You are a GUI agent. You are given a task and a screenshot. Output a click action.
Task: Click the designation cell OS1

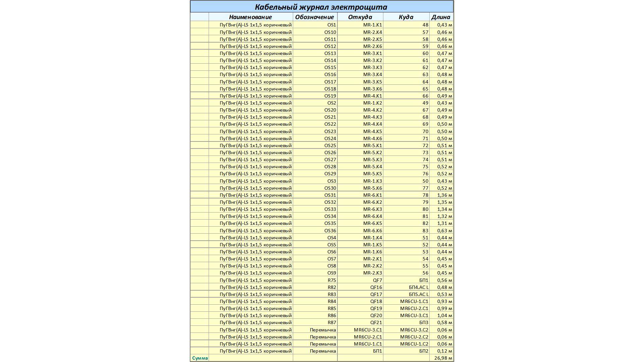(331, 25)
